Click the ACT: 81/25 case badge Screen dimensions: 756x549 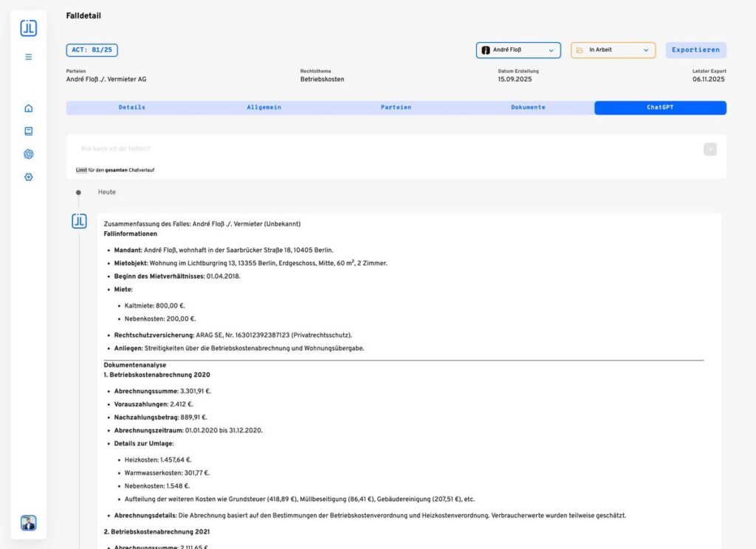pyautogui.click(x=92, y=50)
